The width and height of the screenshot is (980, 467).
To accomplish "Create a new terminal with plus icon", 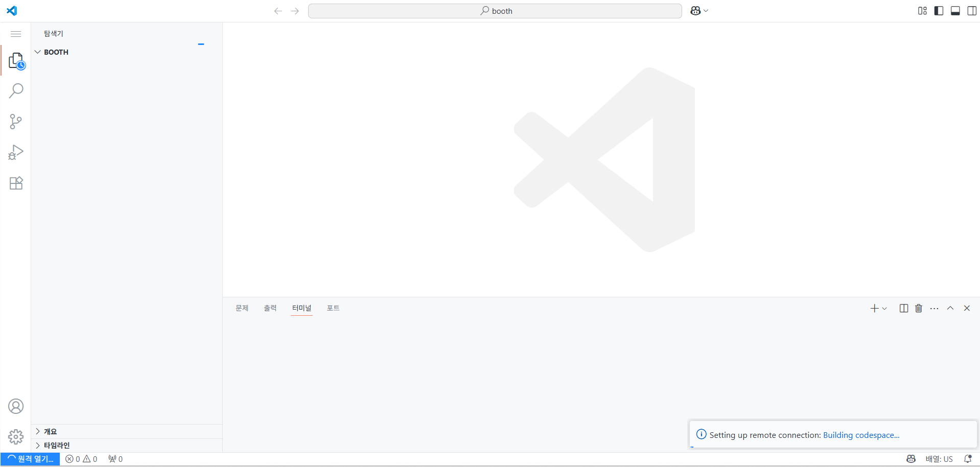I will pos(874,308).
